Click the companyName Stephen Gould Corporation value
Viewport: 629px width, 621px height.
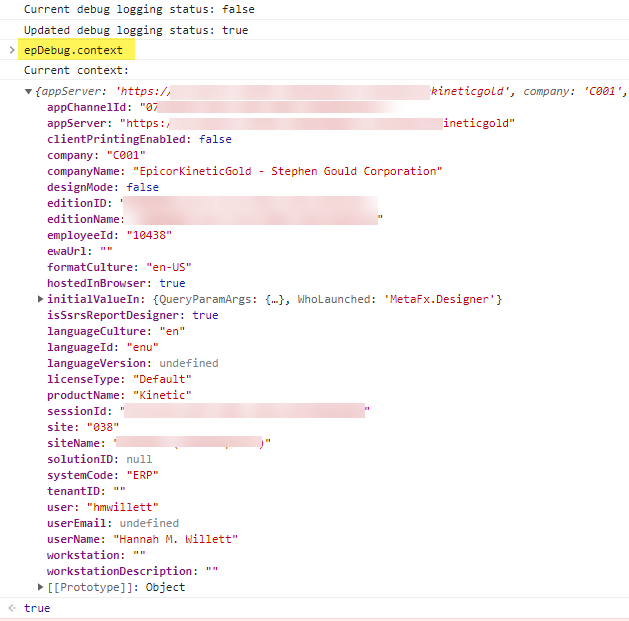click(288, 171)
